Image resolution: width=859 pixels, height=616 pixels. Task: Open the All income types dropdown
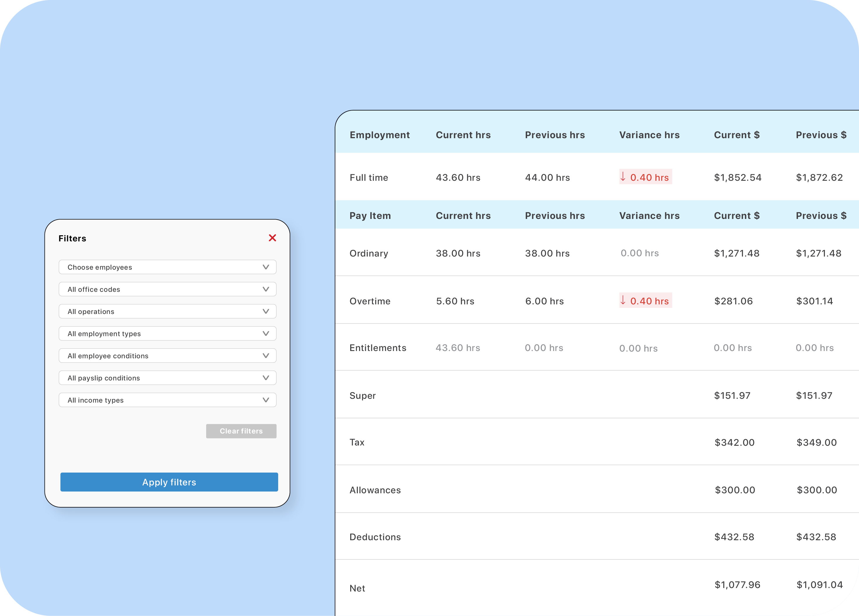pyautogui.click(x=167, y=400)
